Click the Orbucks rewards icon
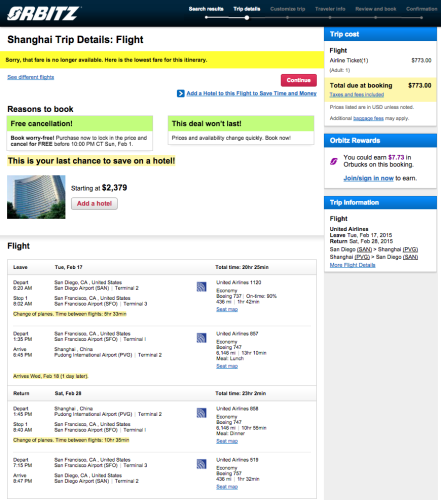The height and width of the screenshot is (500, 441). [334, 161]
